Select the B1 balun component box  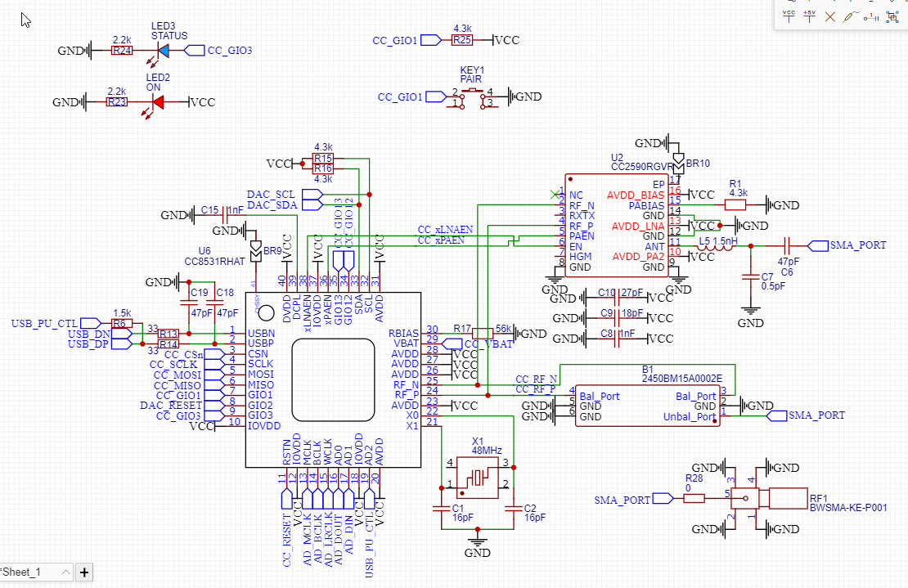(648, 406)
